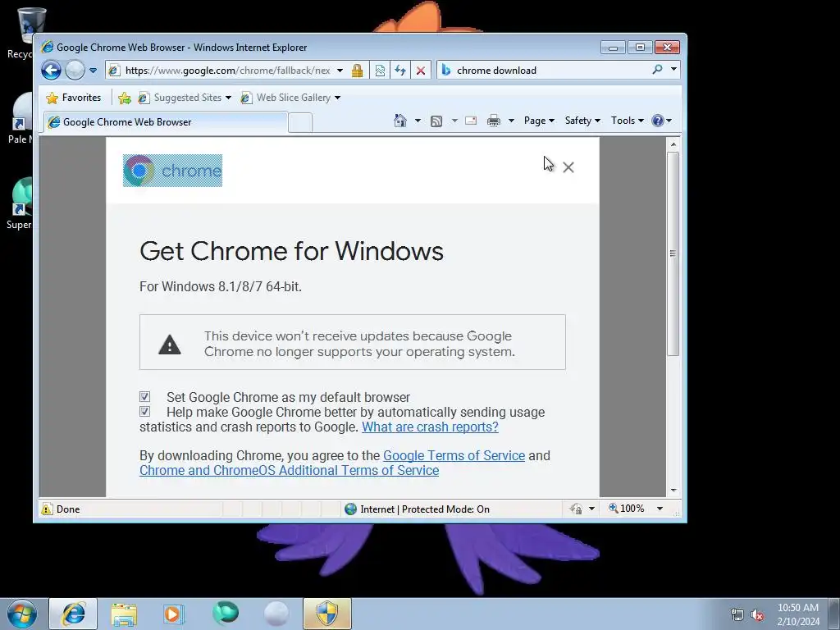This screenshot has width=840, height=630.
Task: Expand the Home button dropdown arrow
Action: 418,121
